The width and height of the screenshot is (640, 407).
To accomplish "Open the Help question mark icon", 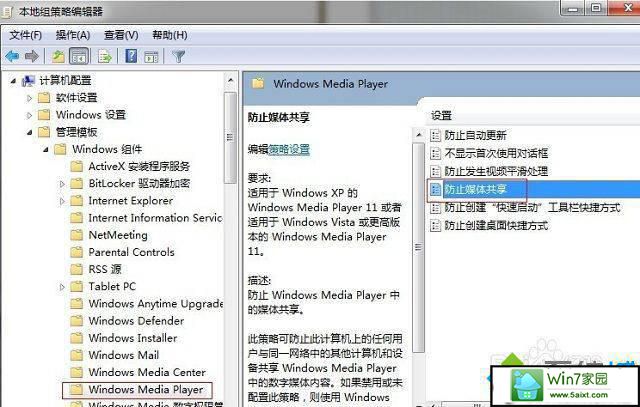I will pyautogui.click(x=131, y=56).
